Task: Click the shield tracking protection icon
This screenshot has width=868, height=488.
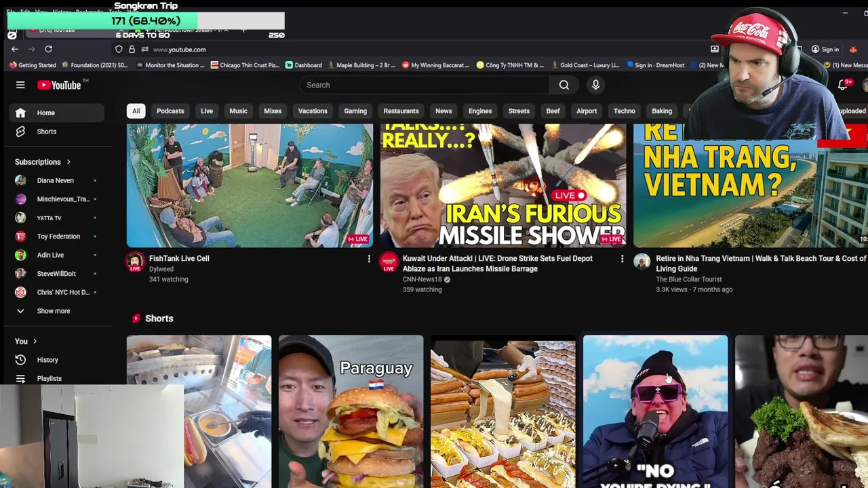Action: [119, 49]
